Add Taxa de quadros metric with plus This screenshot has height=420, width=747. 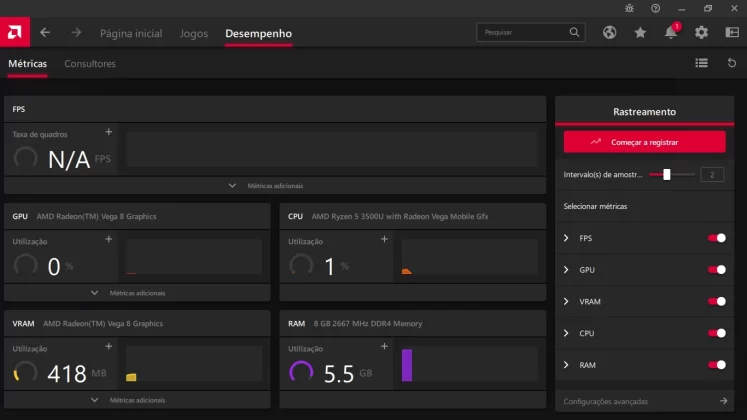[x=109, y=132]
